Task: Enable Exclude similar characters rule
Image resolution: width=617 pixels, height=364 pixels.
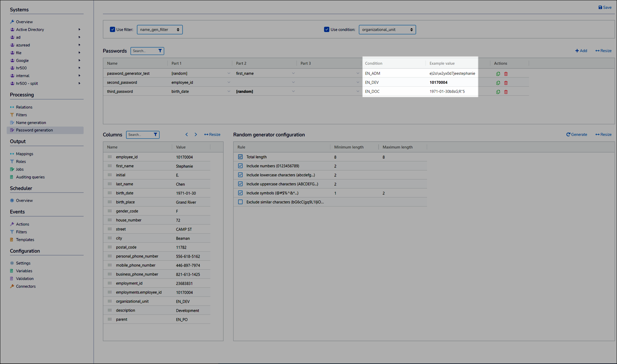Action: coord(240,202)
